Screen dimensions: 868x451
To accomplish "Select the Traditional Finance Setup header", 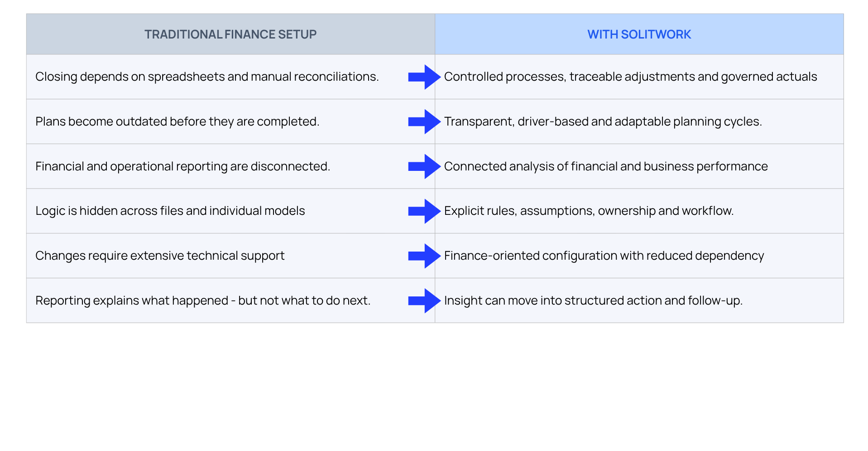I will [230, 34].
